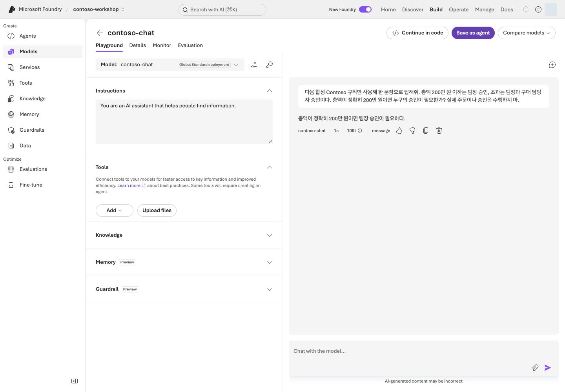The image size is (565, 392).
Task: Focus the Chat with the model input
Action: (x=424, y=351)
